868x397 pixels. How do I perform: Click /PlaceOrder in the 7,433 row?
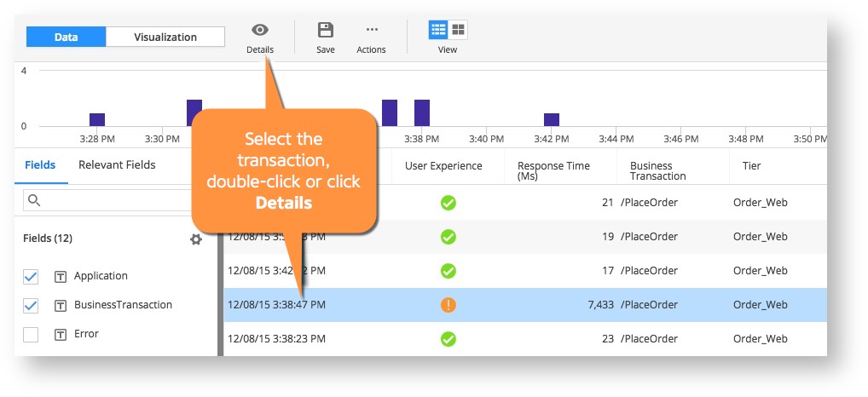(x=649, y=305)
